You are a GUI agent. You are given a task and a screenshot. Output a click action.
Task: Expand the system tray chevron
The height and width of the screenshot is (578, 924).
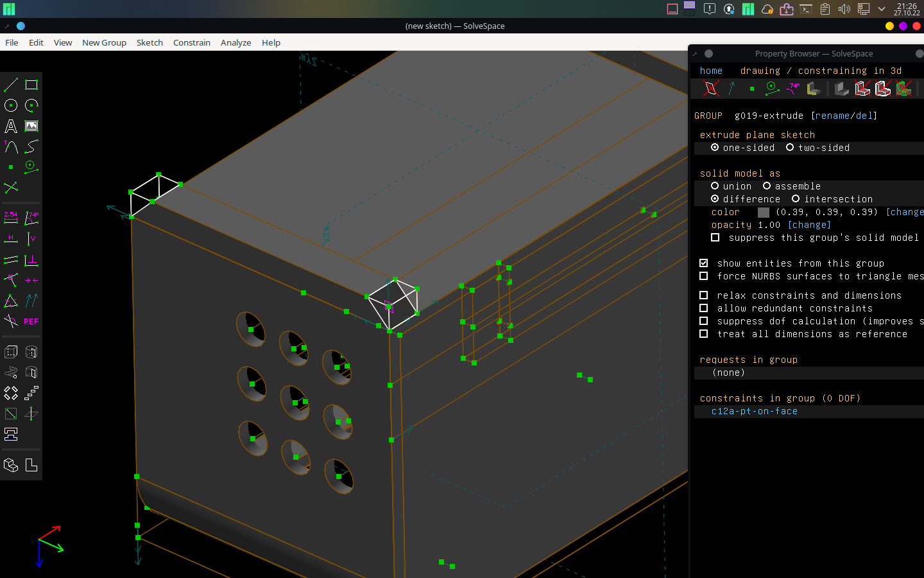coord(882,9)
